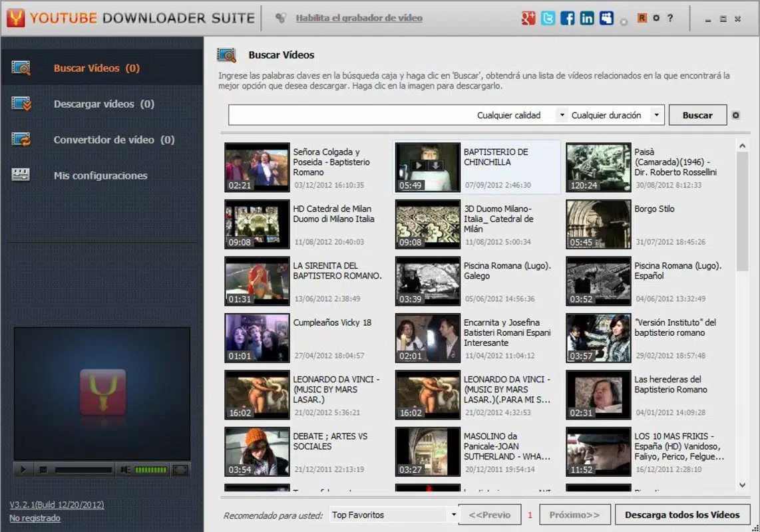Image resolution: width=760 pixels, height=532 pixels.
Task: Select LOS 10 MAS FRIKIS thumbnail
Action: point(598,452)
